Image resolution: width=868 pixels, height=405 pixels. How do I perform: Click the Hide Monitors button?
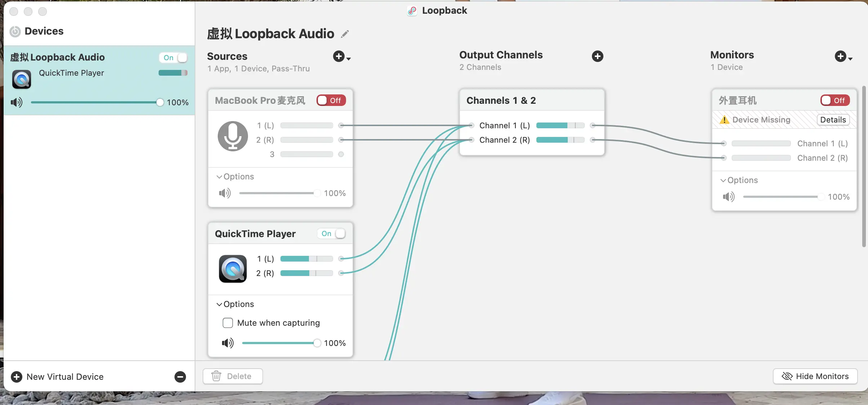815,376
